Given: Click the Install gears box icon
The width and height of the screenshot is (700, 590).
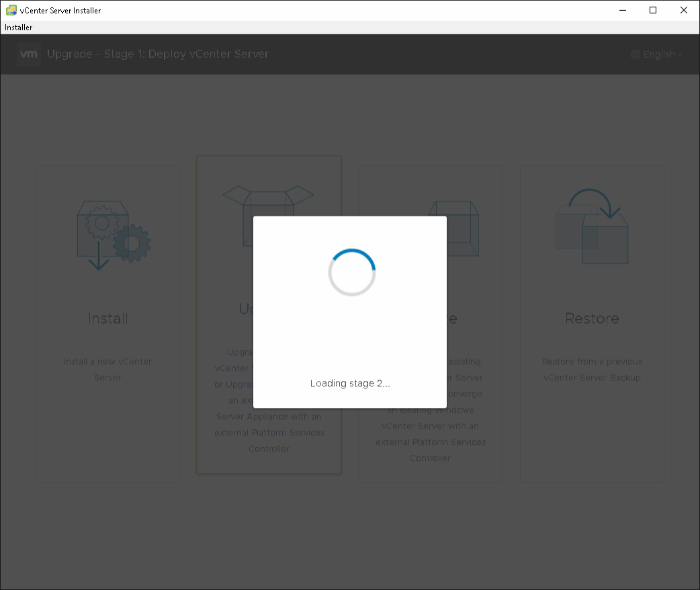Looking at the screenshot, I should click(x=112, y=233).
